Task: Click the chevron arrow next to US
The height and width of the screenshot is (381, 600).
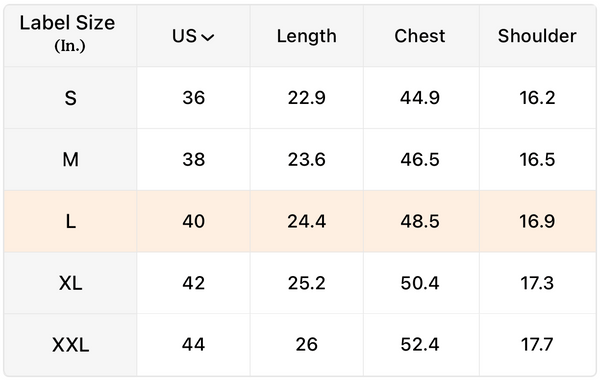Action: click(208, 37)
